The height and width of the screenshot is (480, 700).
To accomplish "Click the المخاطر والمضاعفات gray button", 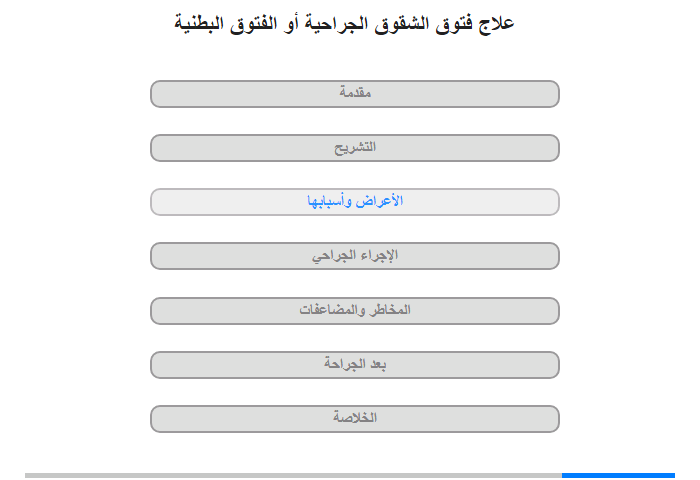I will 354,310.
